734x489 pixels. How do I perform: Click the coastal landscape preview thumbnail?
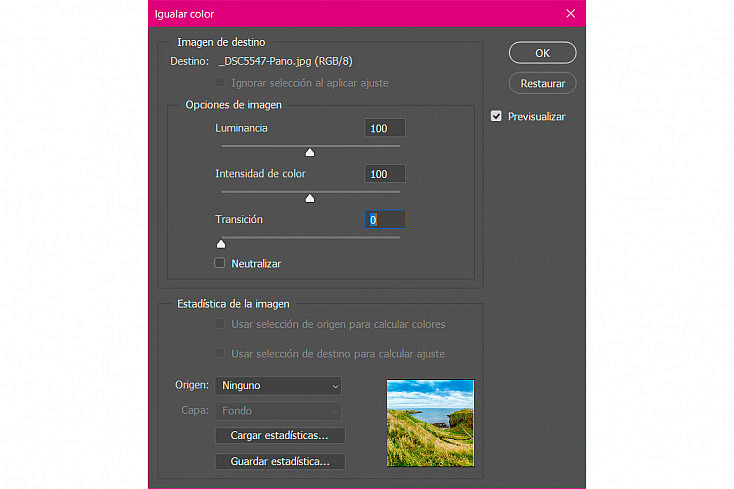tap(430, 423)
